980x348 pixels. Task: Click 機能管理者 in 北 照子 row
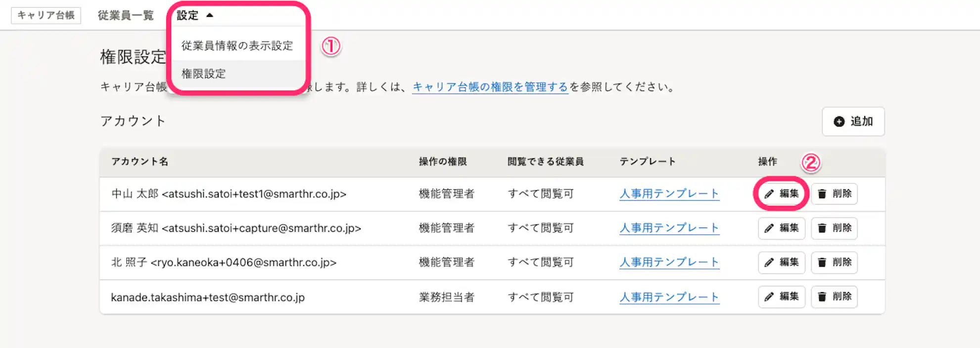[447, 262]
